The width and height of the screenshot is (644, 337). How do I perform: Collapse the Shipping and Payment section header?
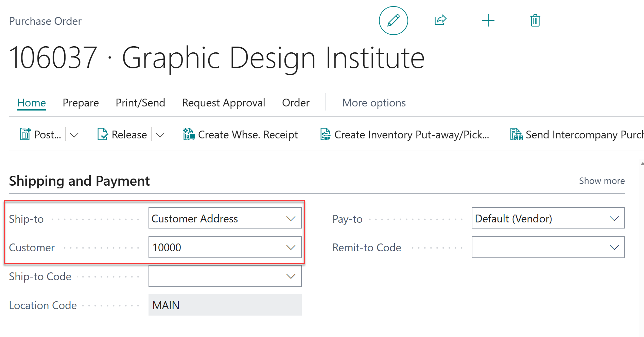click(79, 181)
